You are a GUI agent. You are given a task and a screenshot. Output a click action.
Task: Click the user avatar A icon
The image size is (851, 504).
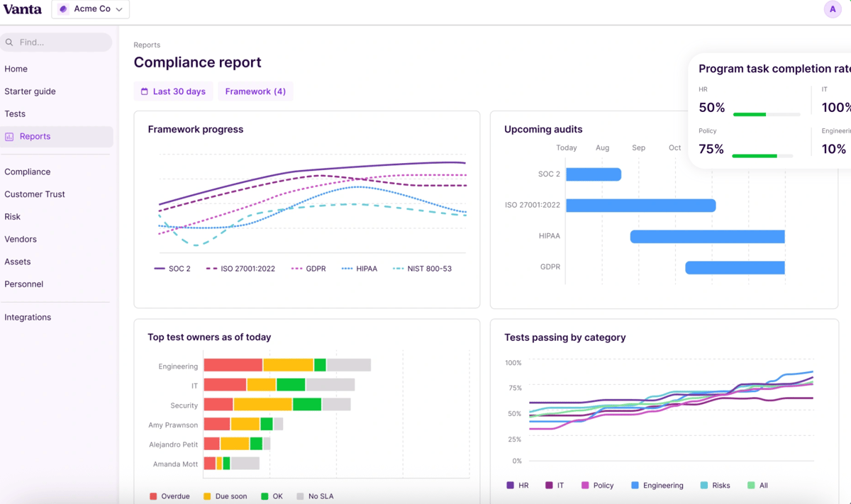click(x=833, y=9)
